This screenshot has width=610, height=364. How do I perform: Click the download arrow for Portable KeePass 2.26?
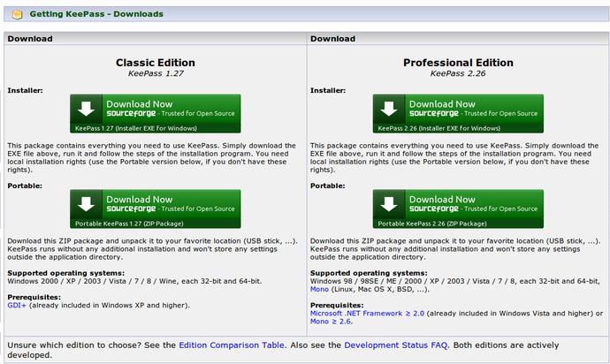pos(390,204)
